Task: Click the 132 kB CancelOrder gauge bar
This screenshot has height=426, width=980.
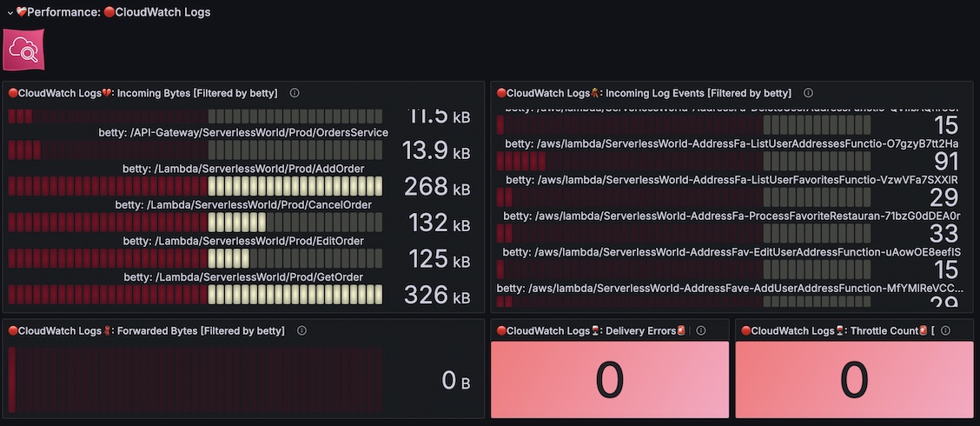Action: (195, 222)
